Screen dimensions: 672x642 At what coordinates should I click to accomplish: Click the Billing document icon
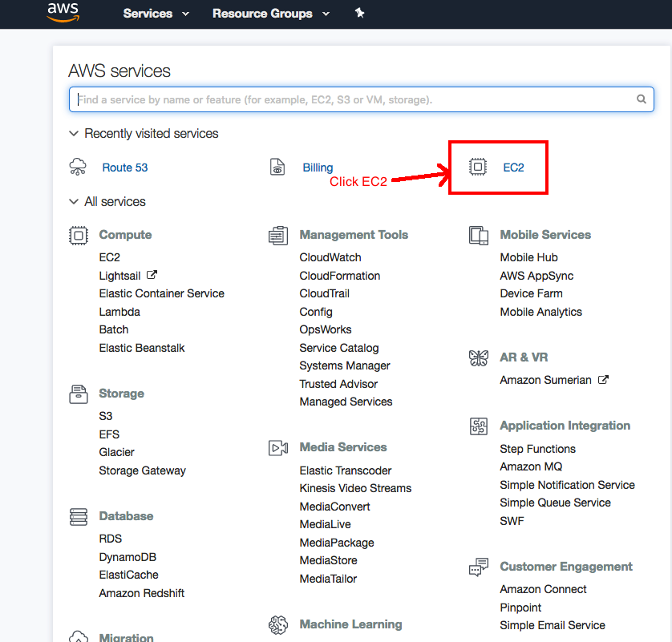pos(277,167)
